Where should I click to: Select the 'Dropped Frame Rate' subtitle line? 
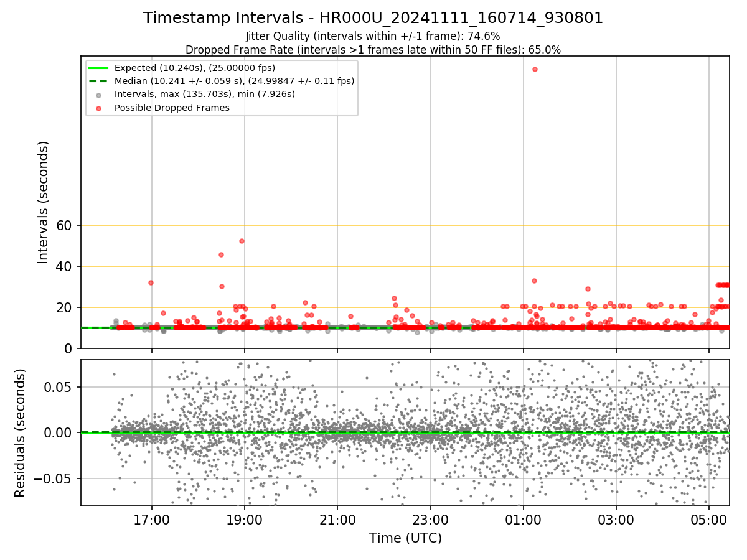click(x=373, y=50)
